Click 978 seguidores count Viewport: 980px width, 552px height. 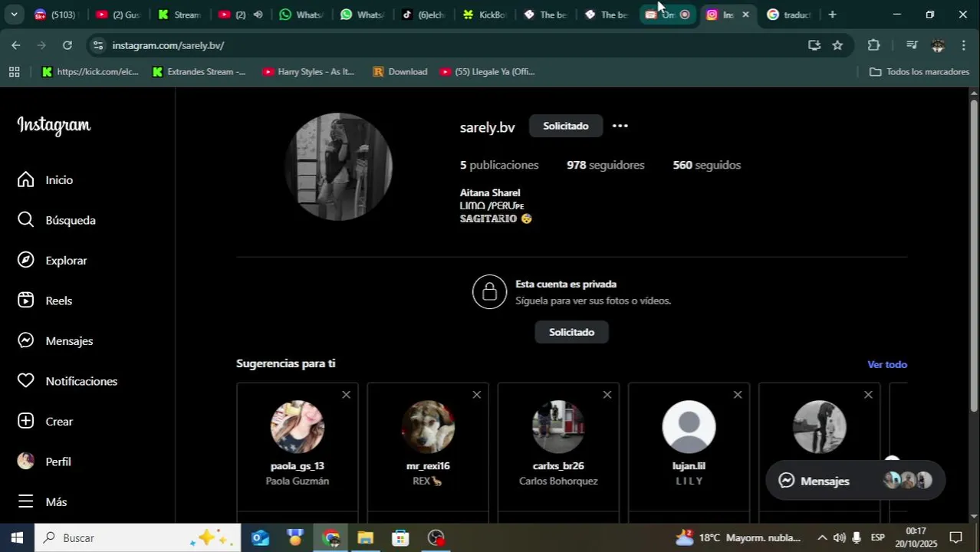(x=606, y=165)
